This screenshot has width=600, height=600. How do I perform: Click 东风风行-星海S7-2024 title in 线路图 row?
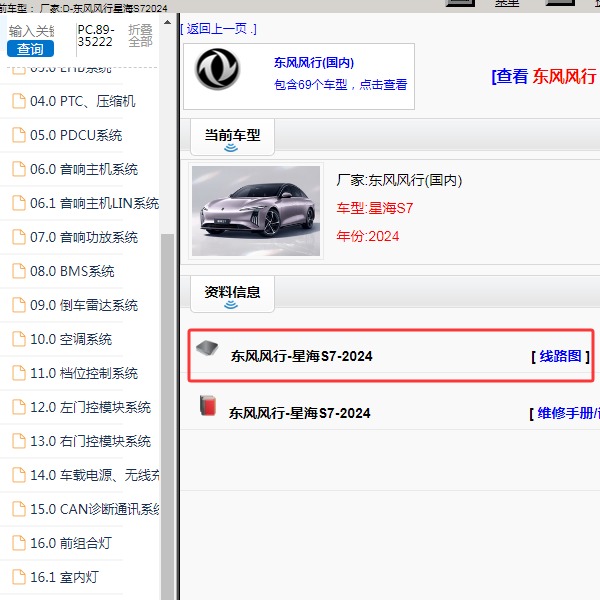pyautogui.click(x=302, y=356)
